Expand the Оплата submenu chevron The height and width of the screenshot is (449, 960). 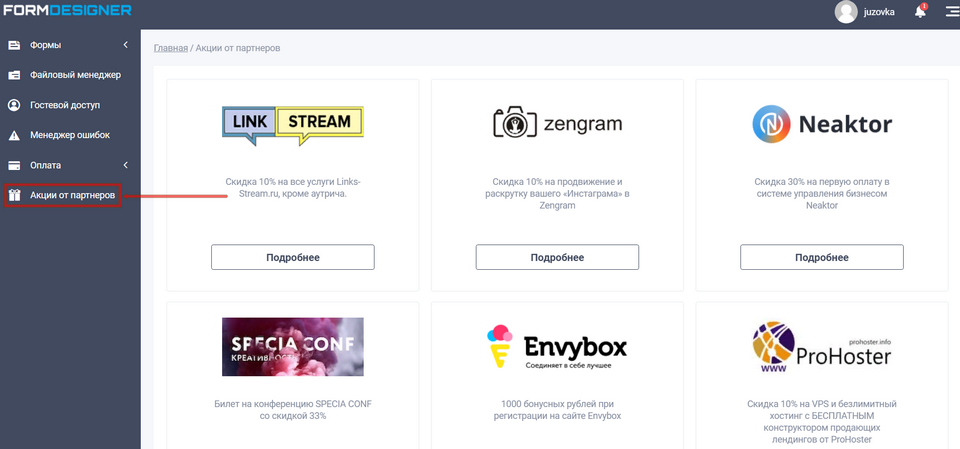(x=125, y=165)
